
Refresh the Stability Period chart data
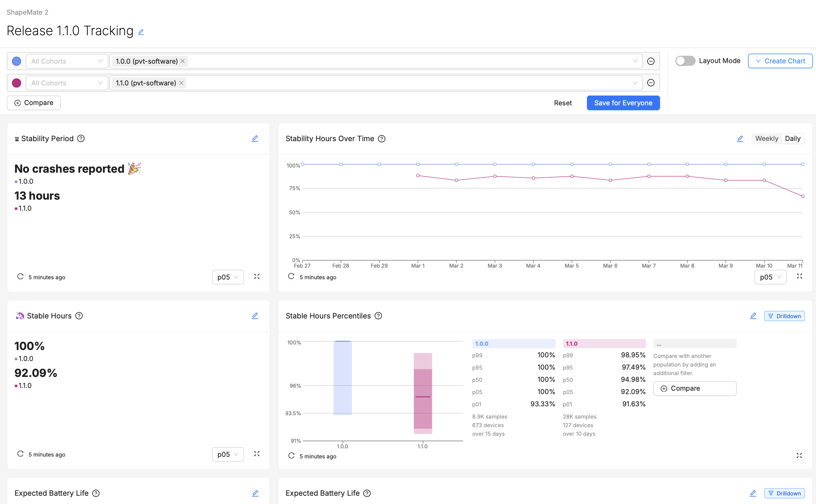point(20,277)
